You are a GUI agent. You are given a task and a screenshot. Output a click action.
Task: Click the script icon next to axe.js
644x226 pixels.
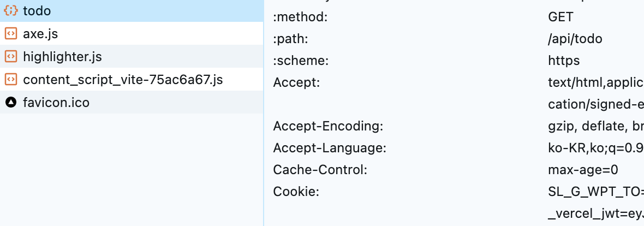pos(10,34)
